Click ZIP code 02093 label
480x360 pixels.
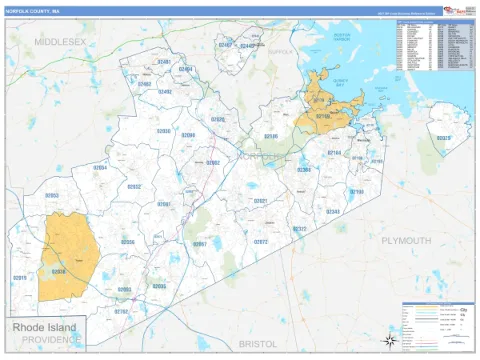(124, 290)
